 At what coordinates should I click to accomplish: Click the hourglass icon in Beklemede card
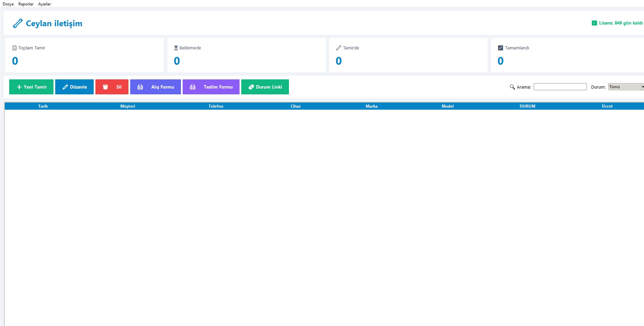pos(176,48)
